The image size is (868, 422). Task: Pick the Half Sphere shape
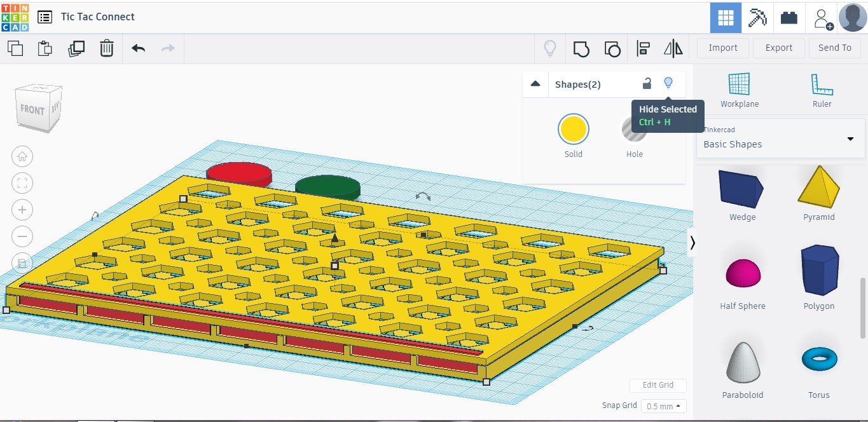pos(743,273)
